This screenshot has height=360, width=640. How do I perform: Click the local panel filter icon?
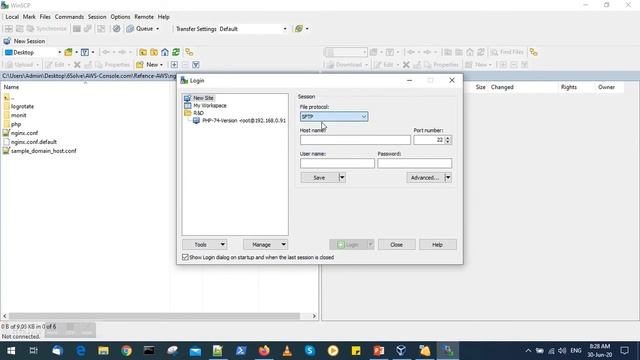tap(85, 52)
